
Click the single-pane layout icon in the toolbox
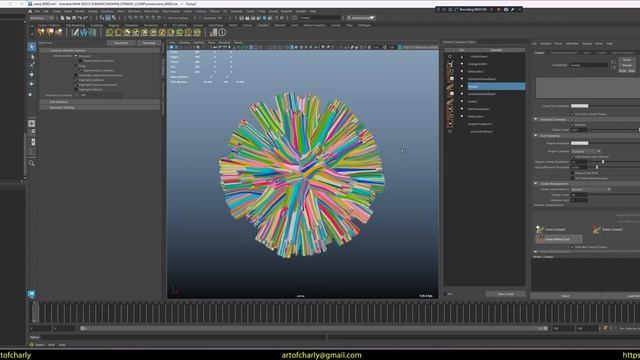tap(31, 123)
